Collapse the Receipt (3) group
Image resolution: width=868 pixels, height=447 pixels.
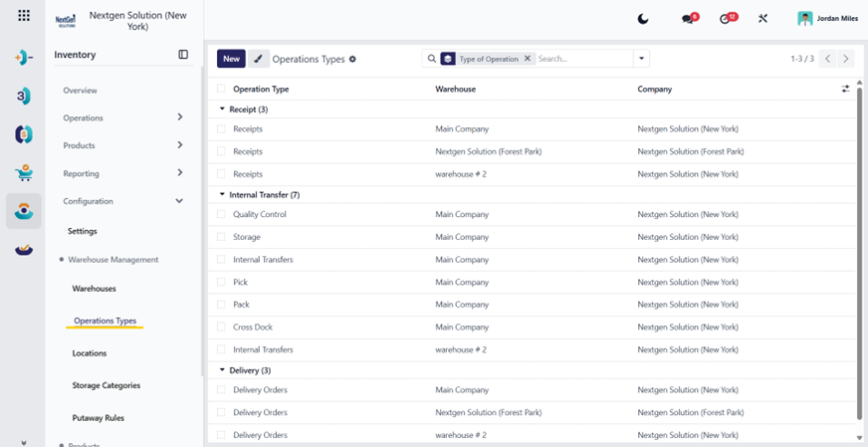click(x=223, y=110)
